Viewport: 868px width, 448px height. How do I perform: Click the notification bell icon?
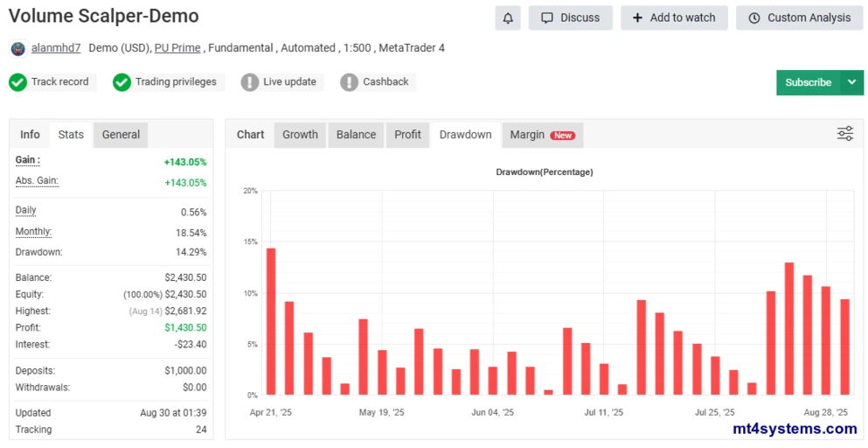click(x=508, y=17)
